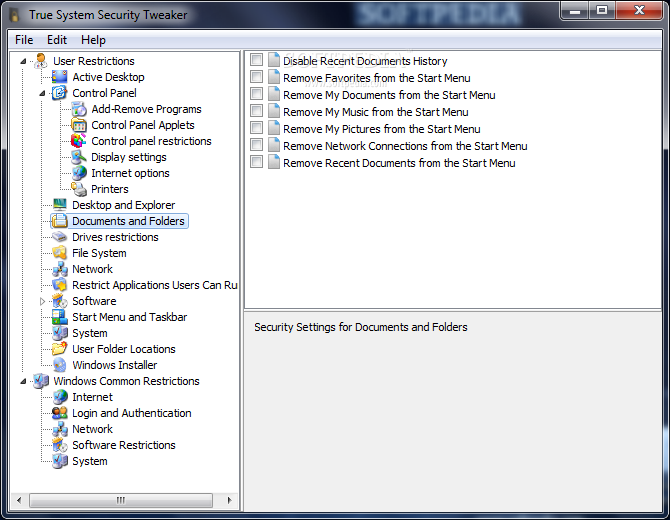
Task: Select Software Restrictions tree item
Action: [124, 445]
